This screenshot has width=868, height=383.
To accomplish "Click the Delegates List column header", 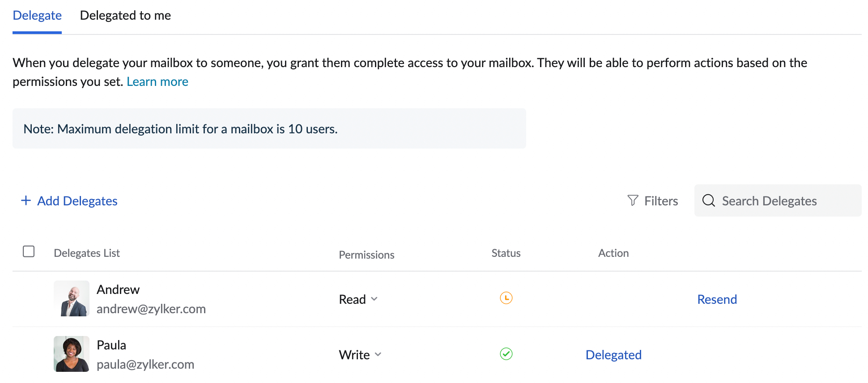I will pyautogui.click(x=87, y=253).
